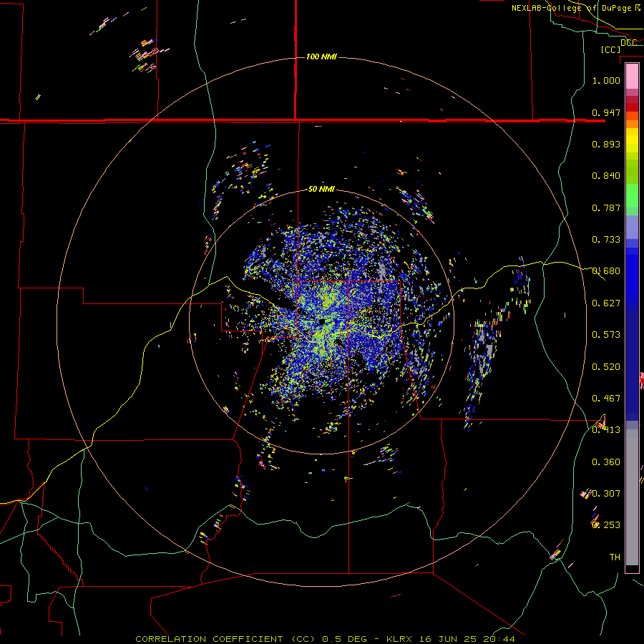Click the 50 NMI range ring label
644x644 pixels.
321,189
